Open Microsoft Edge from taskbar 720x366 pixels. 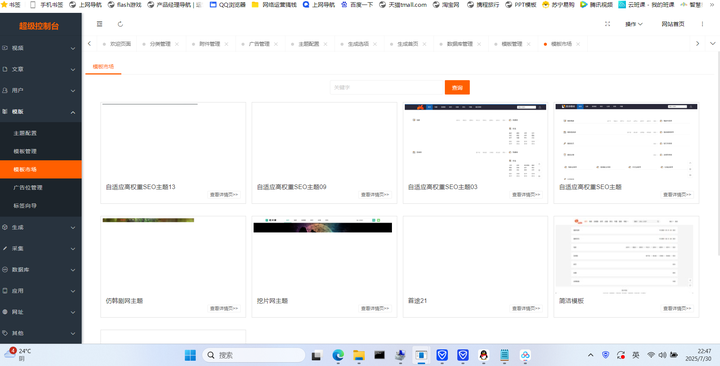click(338, 355)
